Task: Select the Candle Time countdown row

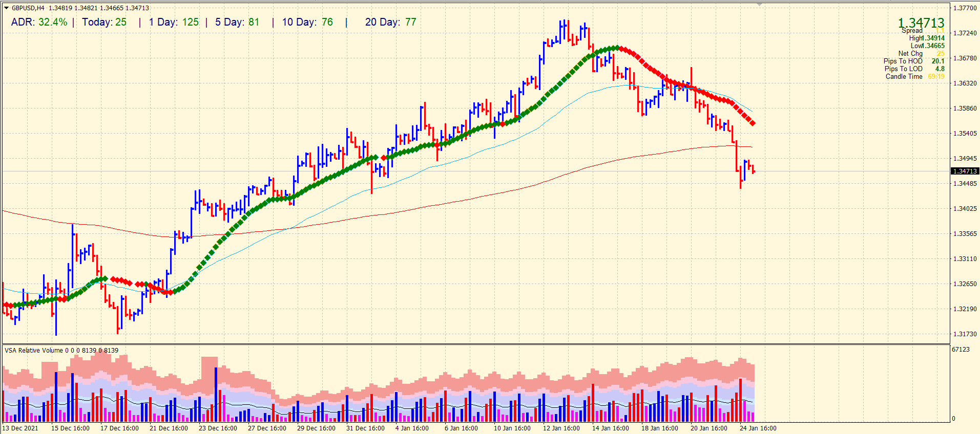Action: [915, 76]
